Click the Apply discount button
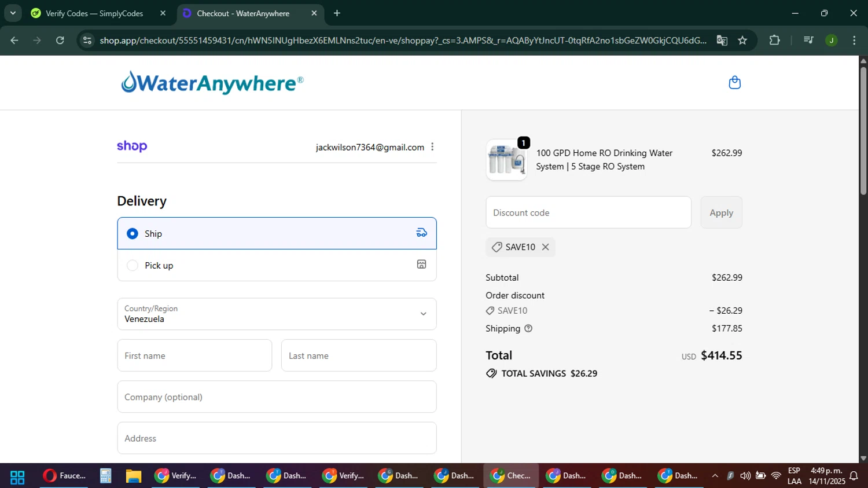Viewport: 868px width, 488px height. pyautogui.click(x=721, y=212)
